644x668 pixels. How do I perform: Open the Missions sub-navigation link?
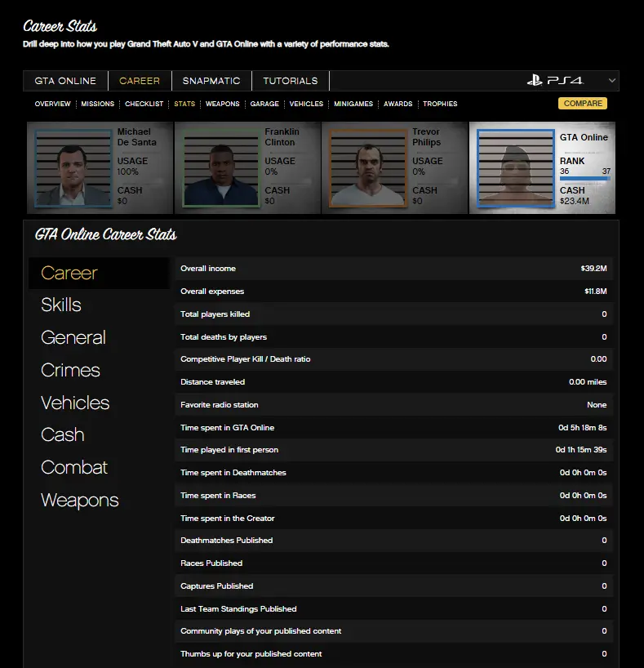tap(98, 104)
